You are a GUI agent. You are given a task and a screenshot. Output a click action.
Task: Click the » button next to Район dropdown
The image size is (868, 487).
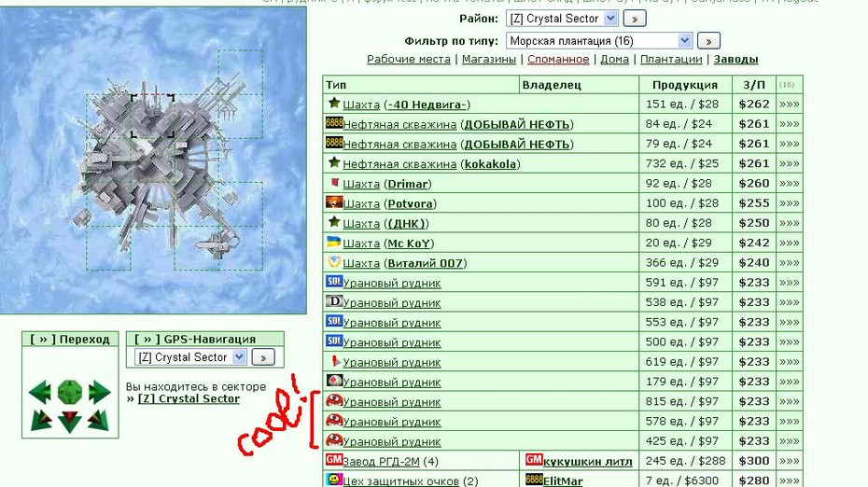(635, 19)
